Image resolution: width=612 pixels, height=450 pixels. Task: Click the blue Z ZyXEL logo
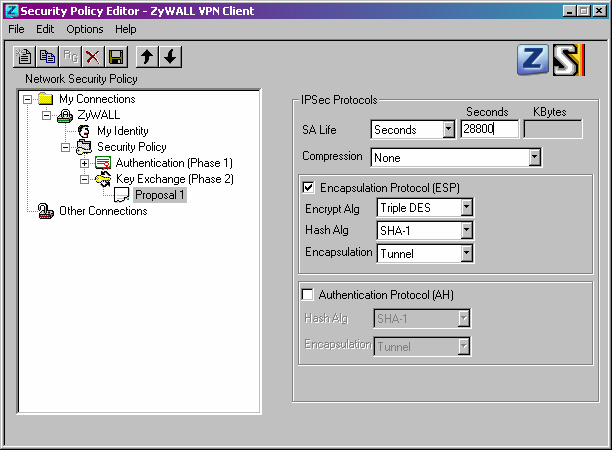coord(533,59)
